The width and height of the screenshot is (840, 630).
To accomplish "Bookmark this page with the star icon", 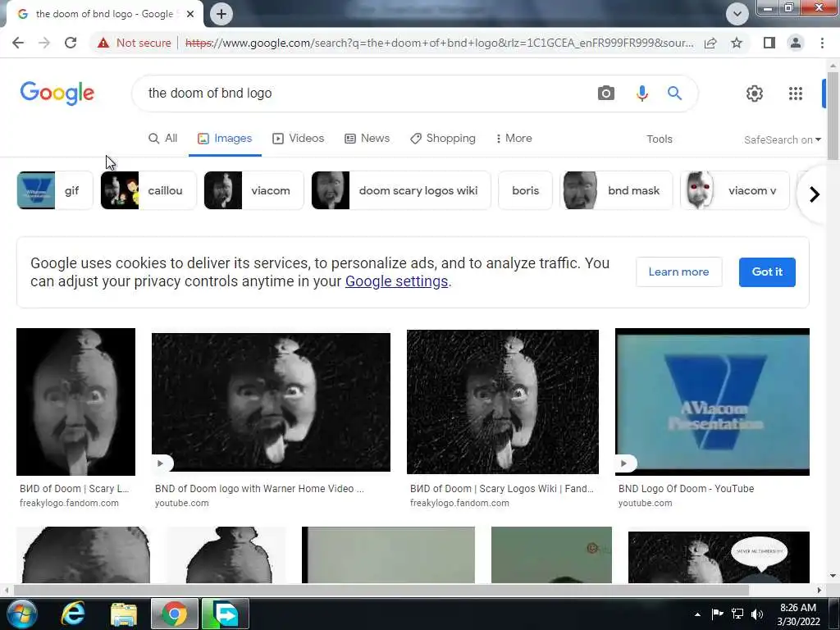I will click(737, 43).
